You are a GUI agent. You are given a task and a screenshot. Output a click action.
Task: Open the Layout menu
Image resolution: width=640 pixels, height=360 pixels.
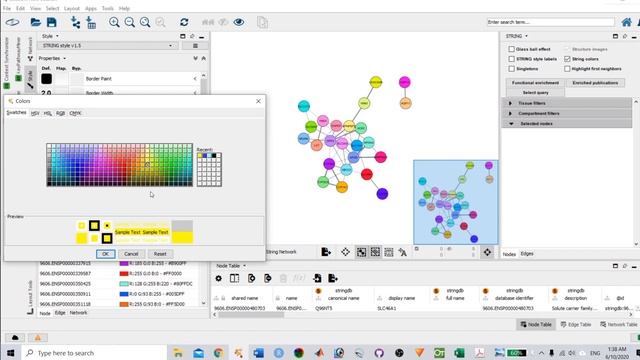71,8
